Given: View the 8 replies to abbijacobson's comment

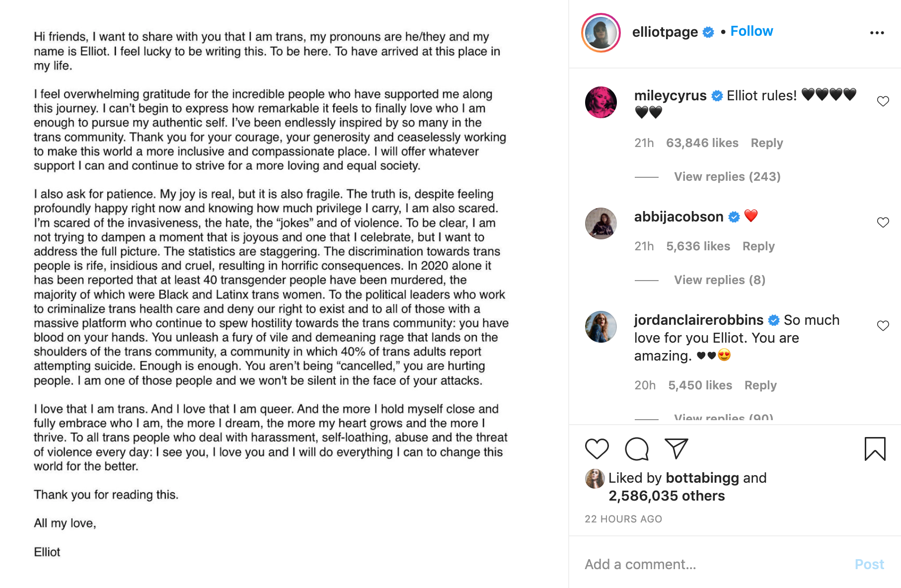Looking at the screenshot, I should pyautogui.click(x=720, y=280).
